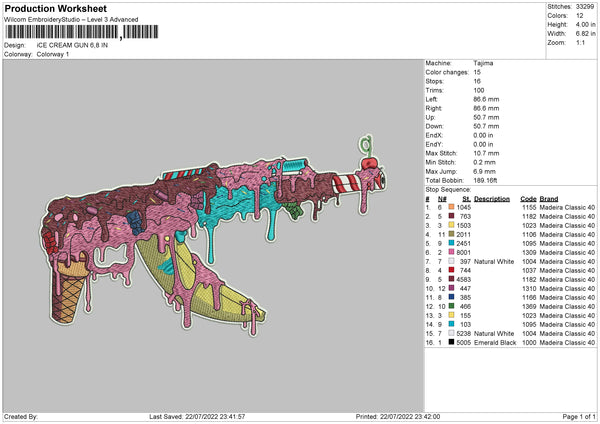Select the turquoise swatch beside stitch count 103

tap(452, 324)
